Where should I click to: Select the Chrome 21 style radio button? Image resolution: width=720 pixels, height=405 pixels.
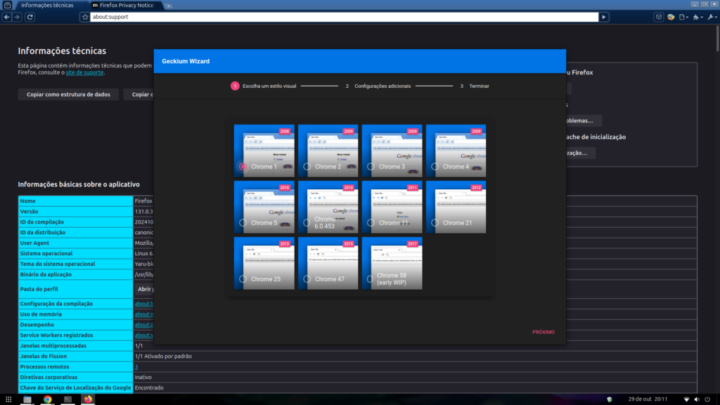(434, 223)
